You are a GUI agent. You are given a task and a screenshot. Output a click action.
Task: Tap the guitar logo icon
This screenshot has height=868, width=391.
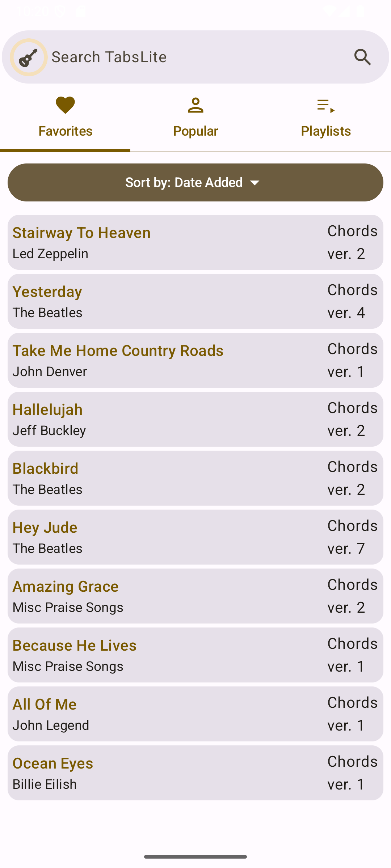pos(29,57)
